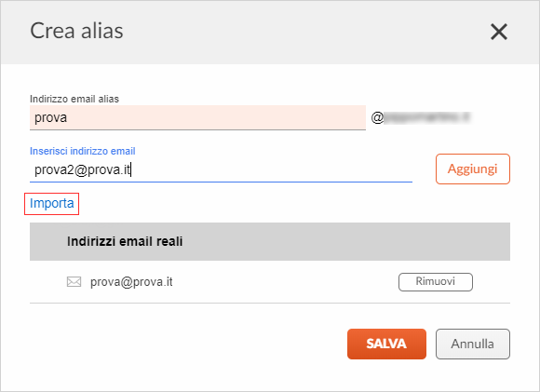The height and width of the screenshot is (392, 540).
Task: Click the Indirizzo email alias label
Action: tap(74, 100)
